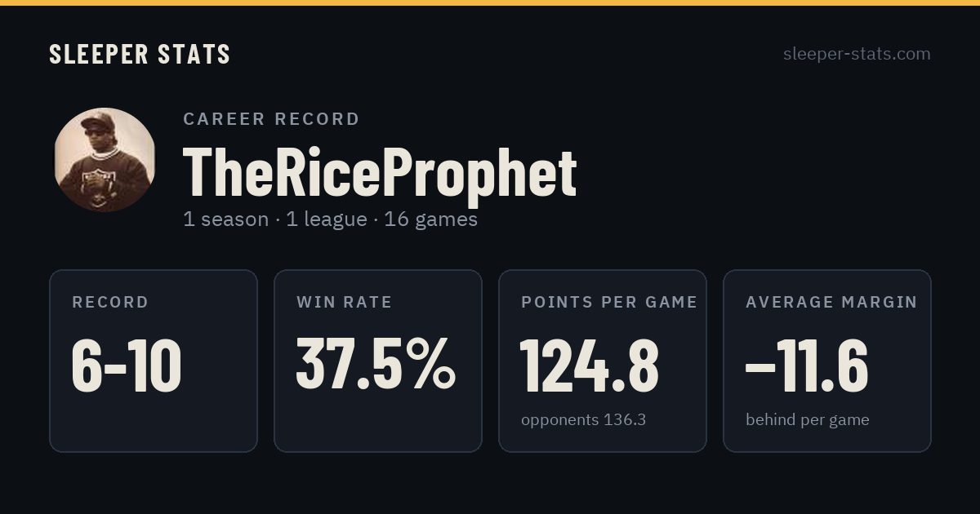Click the season league games summary line
The height and width of the screenshot is (514, 980).
[x=330, y=219]
